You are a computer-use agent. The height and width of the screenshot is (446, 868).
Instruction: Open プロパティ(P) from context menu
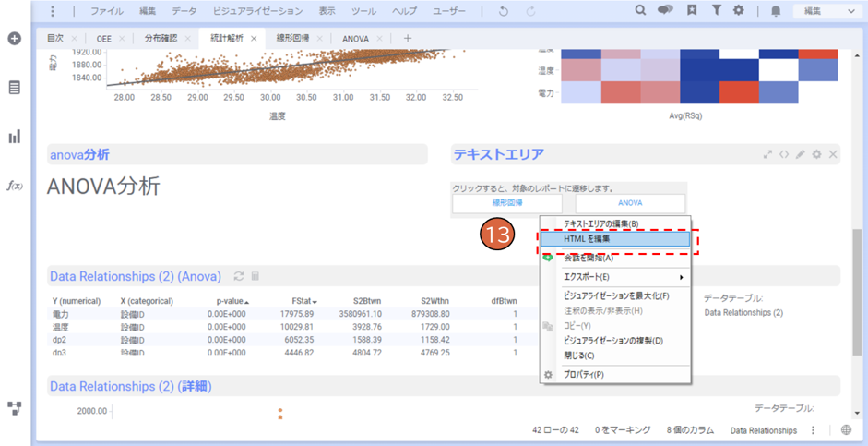click(615, 375)
